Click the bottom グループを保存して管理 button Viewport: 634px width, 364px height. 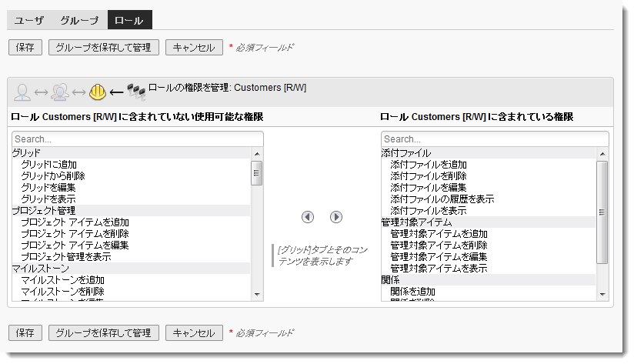[104, 333]
